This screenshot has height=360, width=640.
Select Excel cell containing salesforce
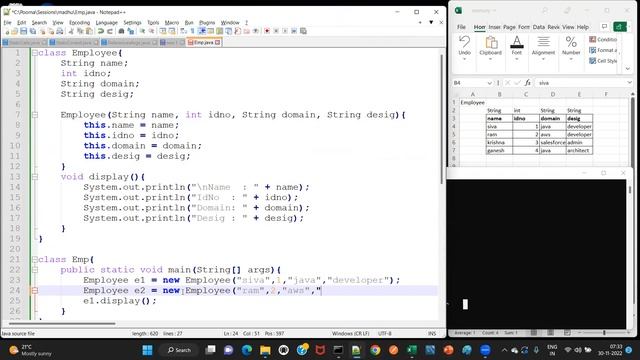553,142
